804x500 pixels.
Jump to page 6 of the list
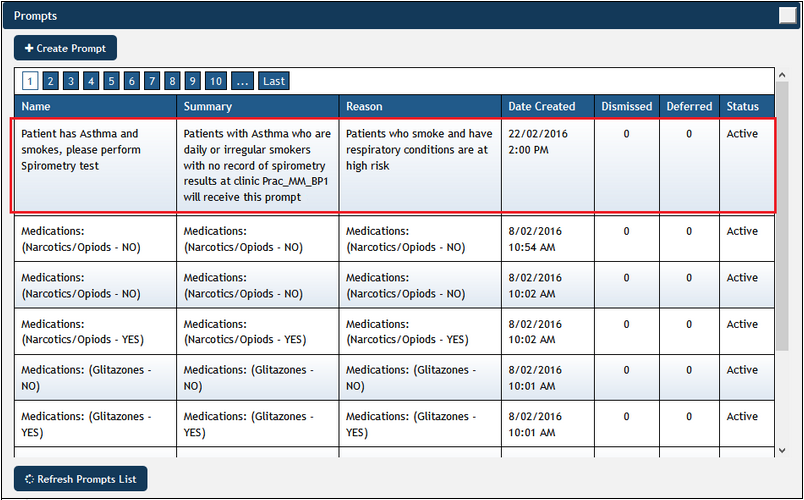click(x=132, y=81)
